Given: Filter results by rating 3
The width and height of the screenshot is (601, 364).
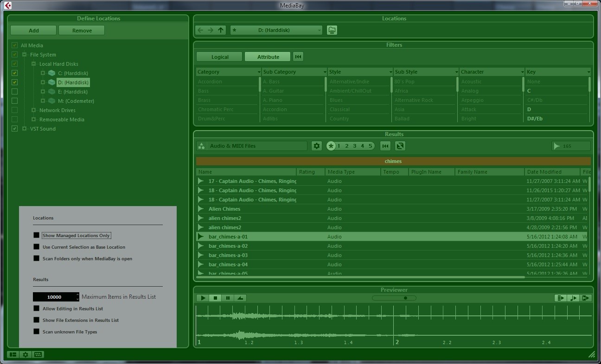Looking at the screenshot, I should (355, 146).
